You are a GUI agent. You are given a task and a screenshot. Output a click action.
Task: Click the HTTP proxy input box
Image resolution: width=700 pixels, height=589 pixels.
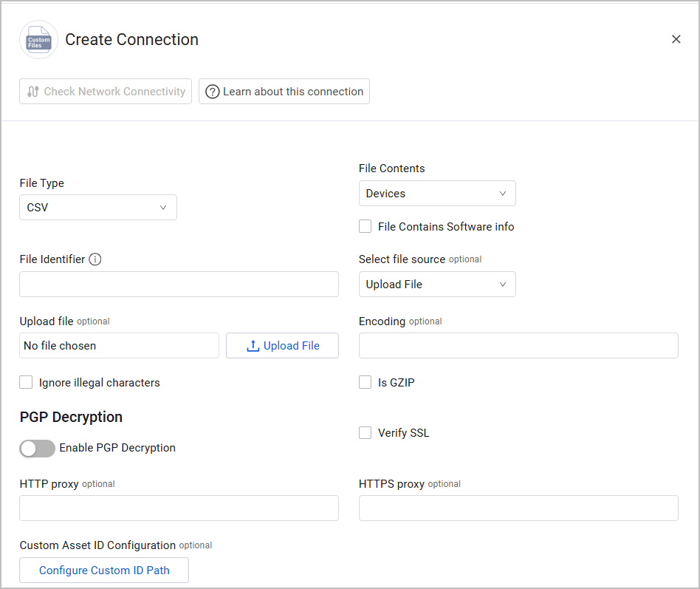click(179, 508)
